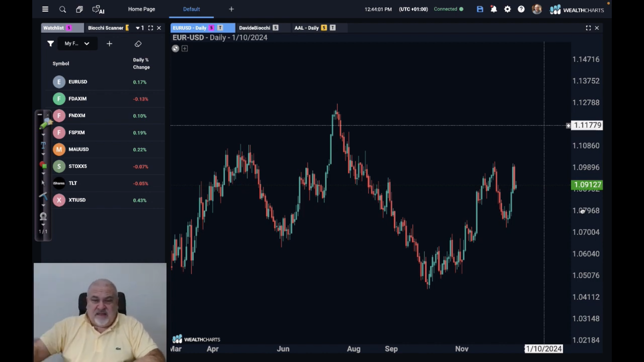Viewport: 644px width, 362px height.
Task: Open the AI assistant chat icon
Action: (98, 9)
